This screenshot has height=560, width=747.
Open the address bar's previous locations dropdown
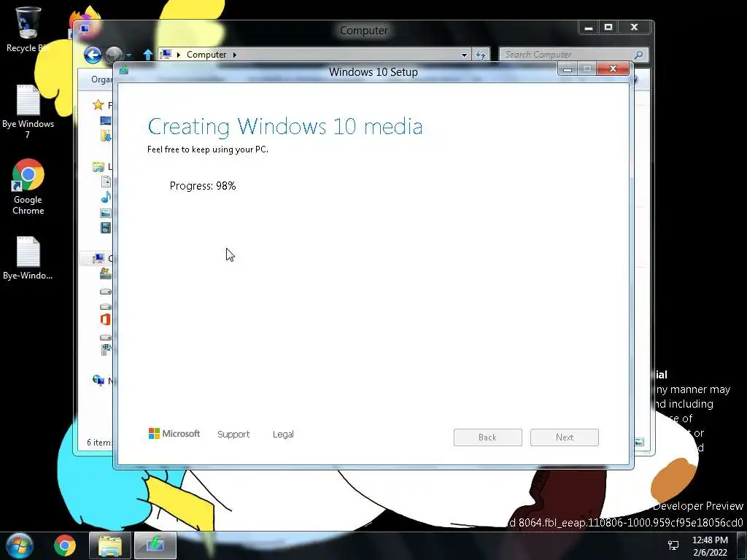pyautogui.click(x=464, y=55)
